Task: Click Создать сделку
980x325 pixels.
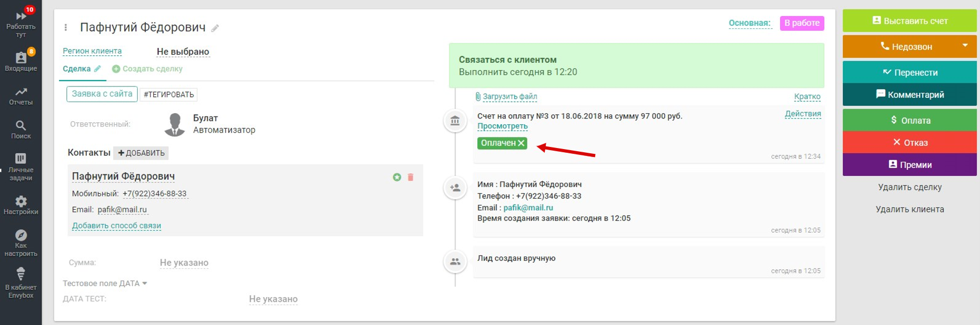Action: (147, 68)
